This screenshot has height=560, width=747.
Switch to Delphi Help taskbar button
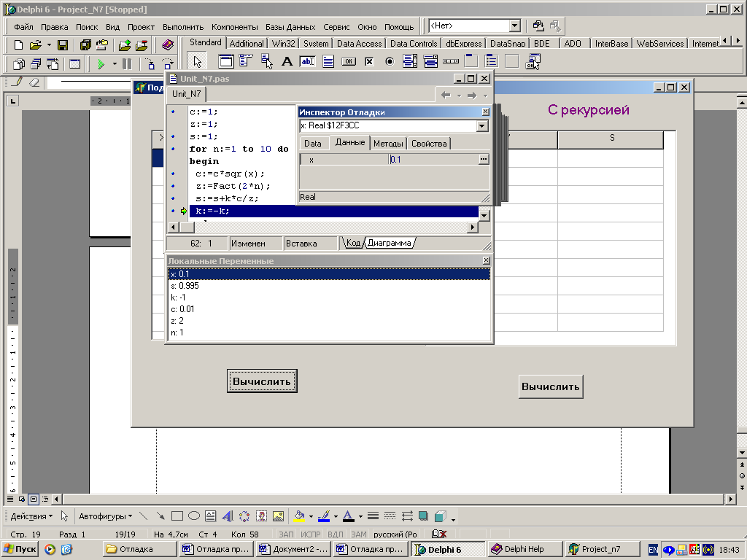click(x=525, y=549)
